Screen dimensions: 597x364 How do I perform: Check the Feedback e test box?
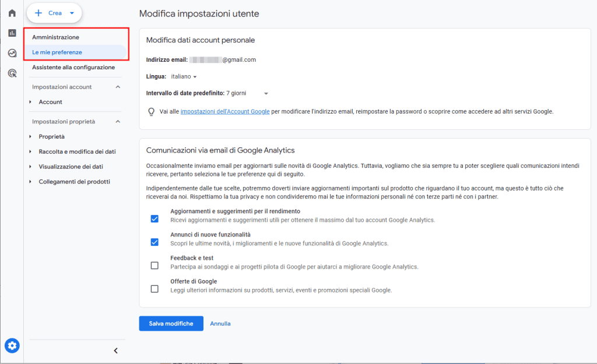[154, 266]
